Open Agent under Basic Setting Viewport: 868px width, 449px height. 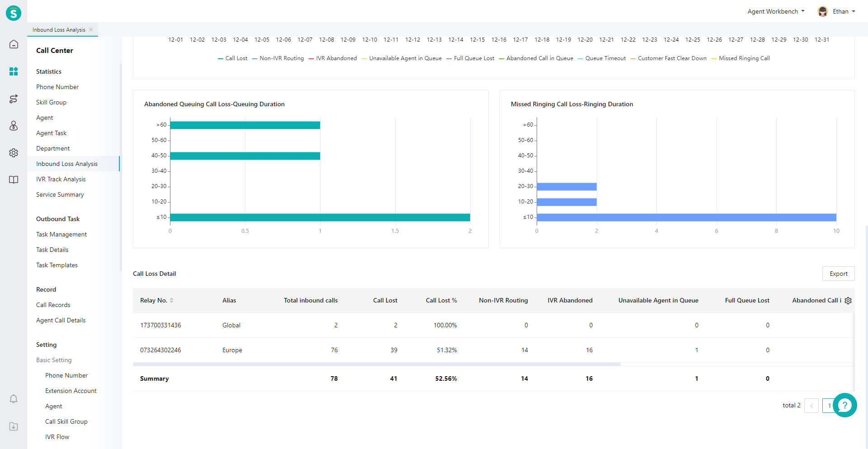click(x=53, y=406)
